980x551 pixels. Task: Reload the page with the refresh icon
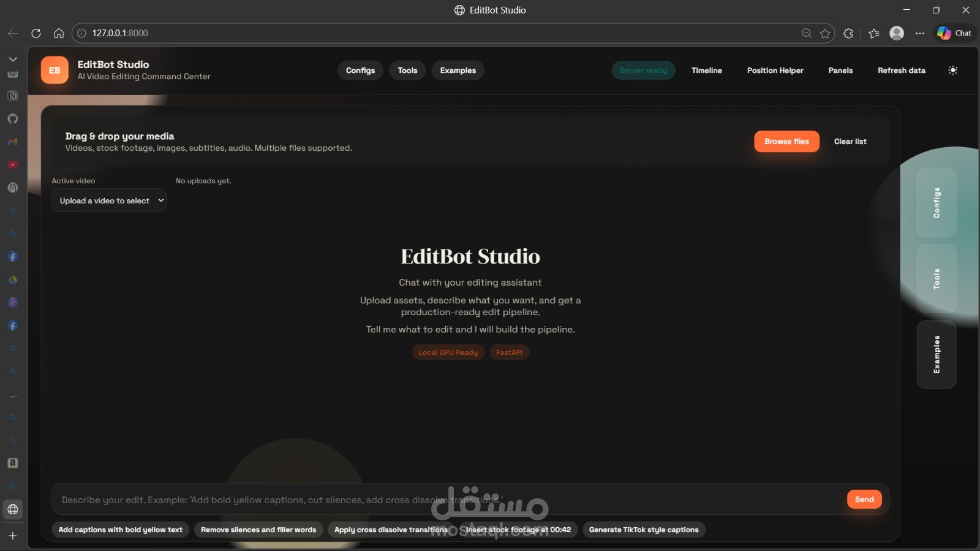36,33
